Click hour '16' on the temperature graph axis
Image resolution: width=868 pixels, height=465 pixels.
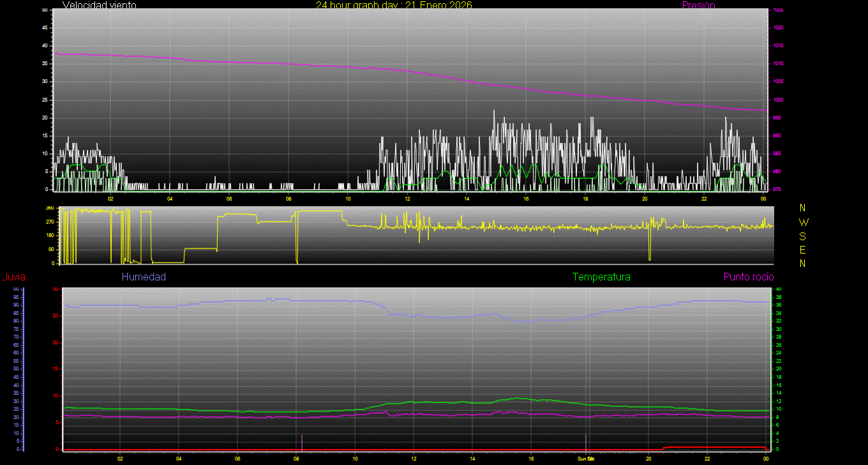point(531,459)
